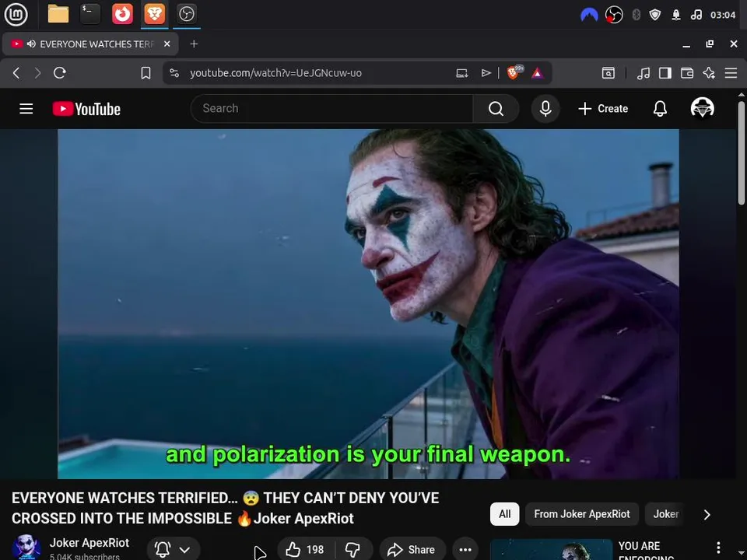This screenshot has height=560, width=747.
Task: Open the Brave tab search toolbar icon
Action: point(608,73)
